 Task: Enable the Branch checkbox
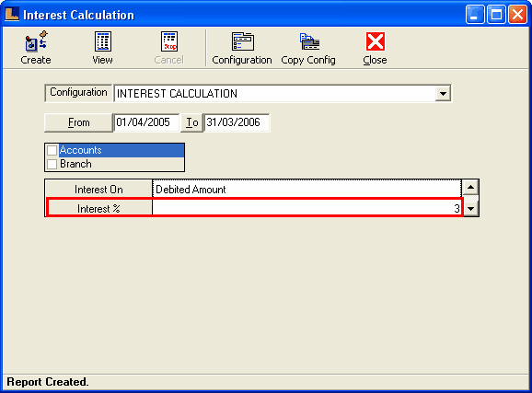click(52, 164)
